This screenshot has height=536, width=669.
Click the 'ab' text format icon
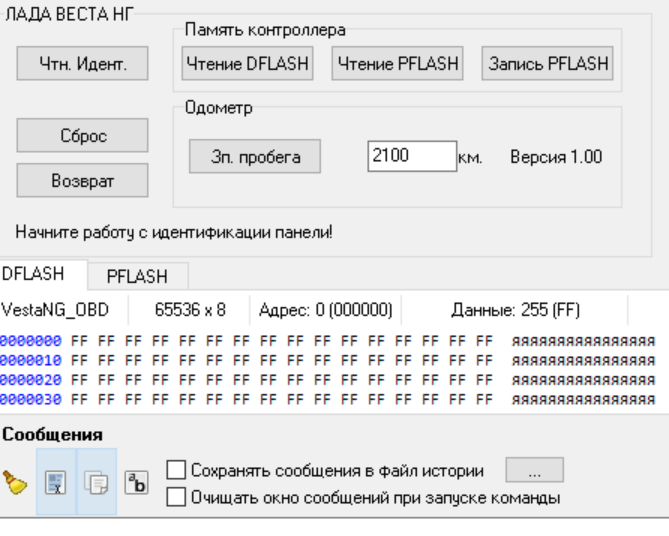[137, 483]
